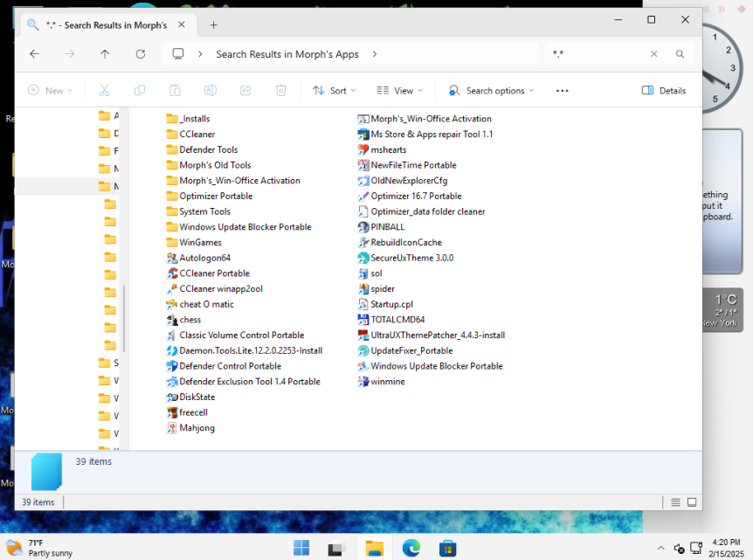Image resolution: width=753 pixels, height=560 pixels.
Task: Open the New dropdown menu
Action: [x=51, y=90]
